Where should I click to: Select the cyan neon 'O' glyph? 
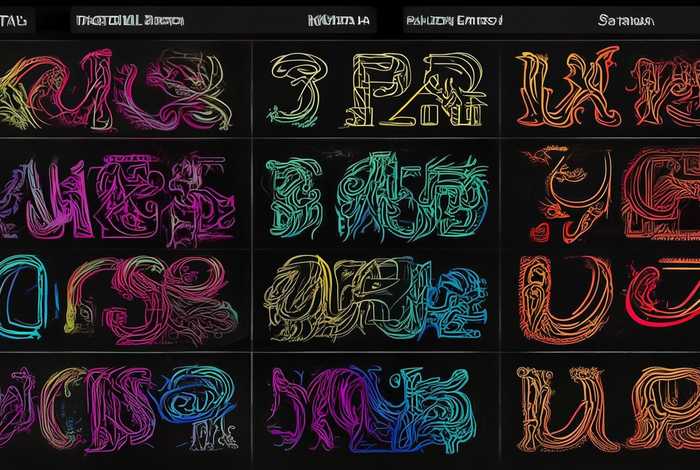pyautogui.click(x=30, y=295)
